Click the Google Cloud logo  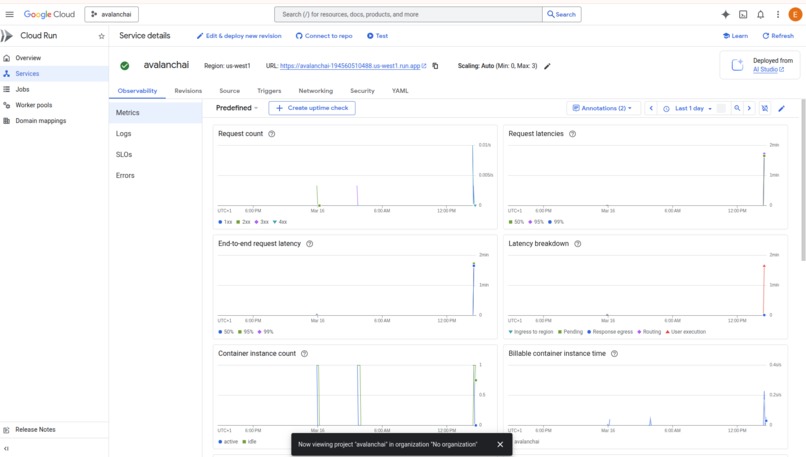pyautogui.click(x=49, y=14)
